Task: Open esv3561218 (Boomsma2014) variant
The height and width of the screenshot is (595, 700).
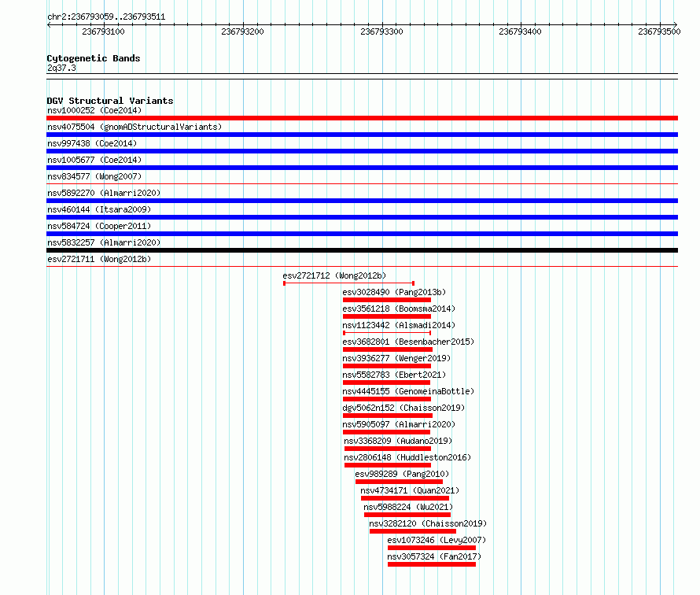Action: point(399,309)
